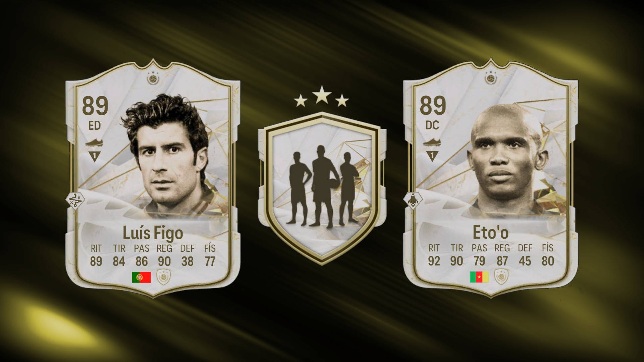This screenshot has width=644, height=362.
Task: Click the top Icon emblem on Figo's card
Action: point(153,78)
